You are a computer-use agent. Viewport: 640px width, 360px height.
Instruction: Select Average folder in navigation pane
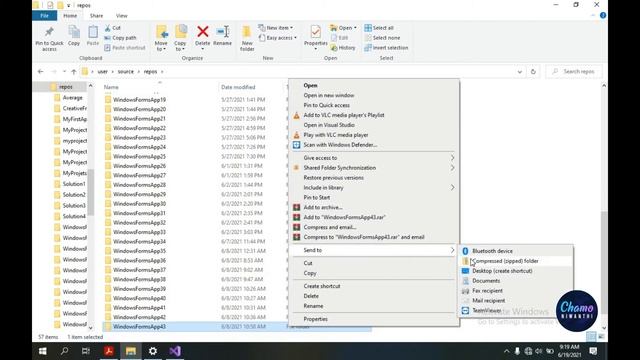pyautogui.click(x=73, y=98)
